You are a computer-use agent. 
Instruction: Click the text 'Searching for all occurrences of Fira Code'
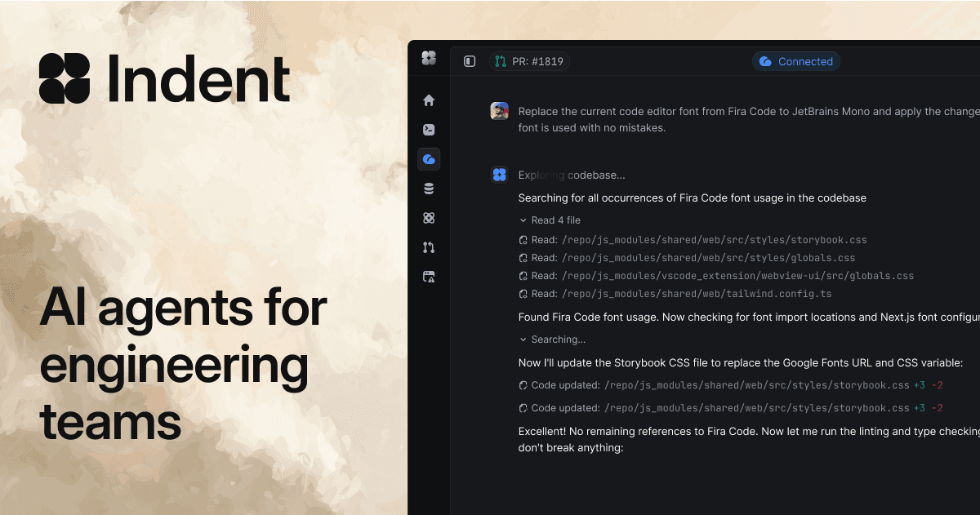coord(693,198)
